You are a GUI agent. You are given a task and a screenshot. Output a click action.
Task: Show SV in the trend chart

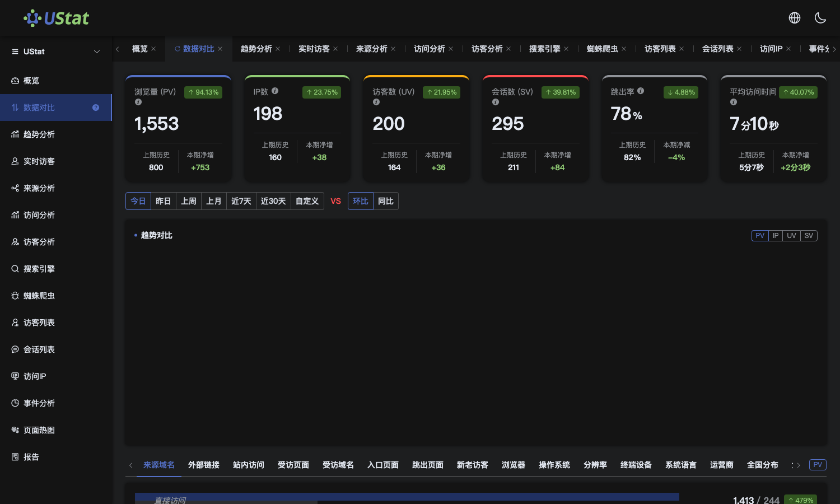pyautogui.click(x=809, y=236)
